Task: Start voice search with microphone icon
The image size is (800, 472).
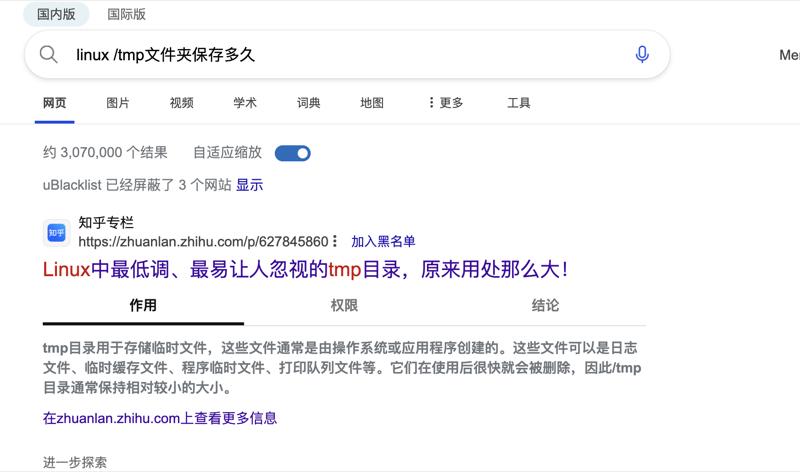Action: 642,55
